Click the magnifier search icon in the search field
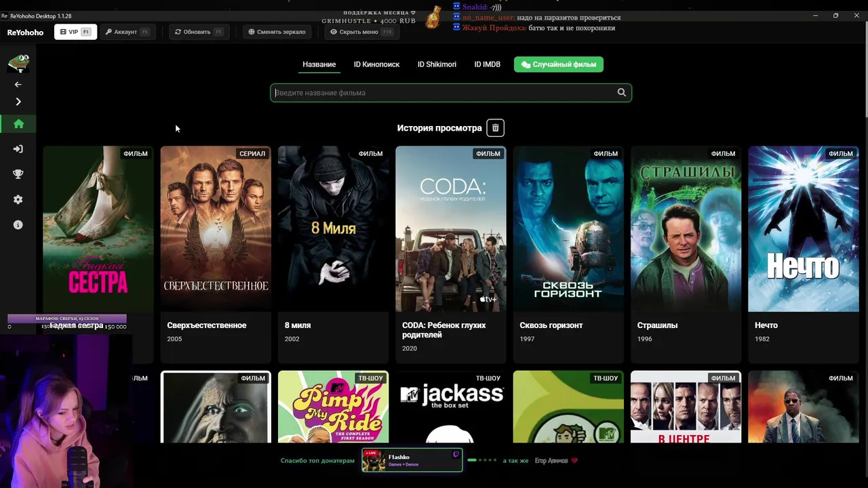 pos(621,93)
